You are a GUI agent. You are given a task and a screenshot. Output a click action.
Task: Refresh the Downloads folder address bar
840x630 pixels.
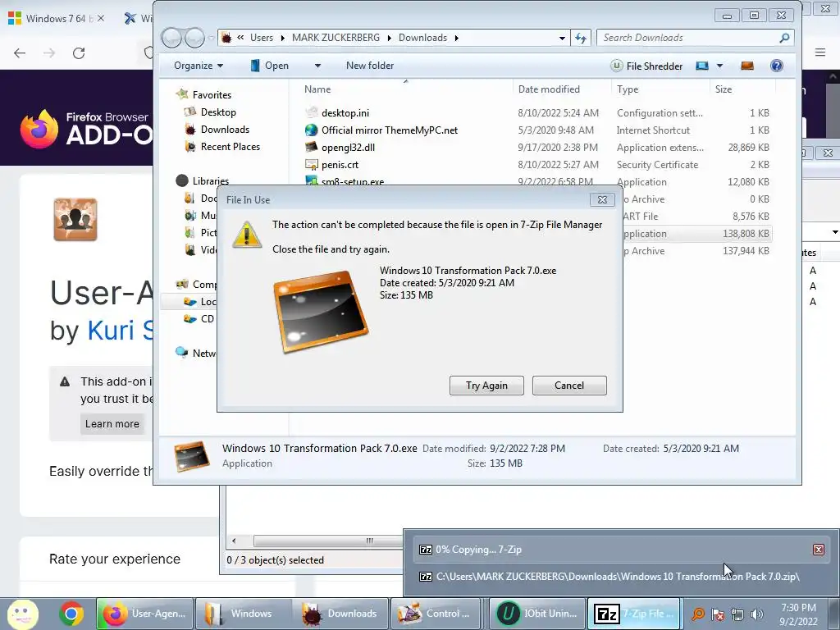pyautogui.click(x=581, y=38)
